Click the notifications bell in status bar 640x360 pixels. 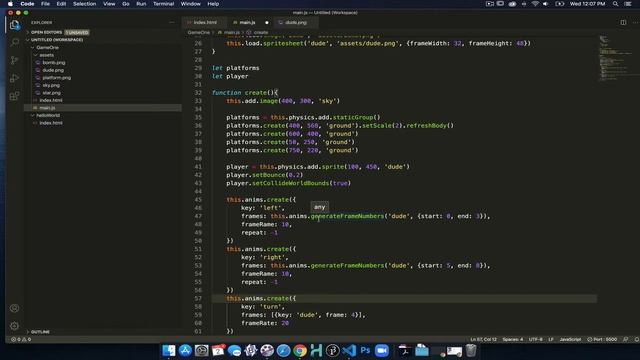636,339
